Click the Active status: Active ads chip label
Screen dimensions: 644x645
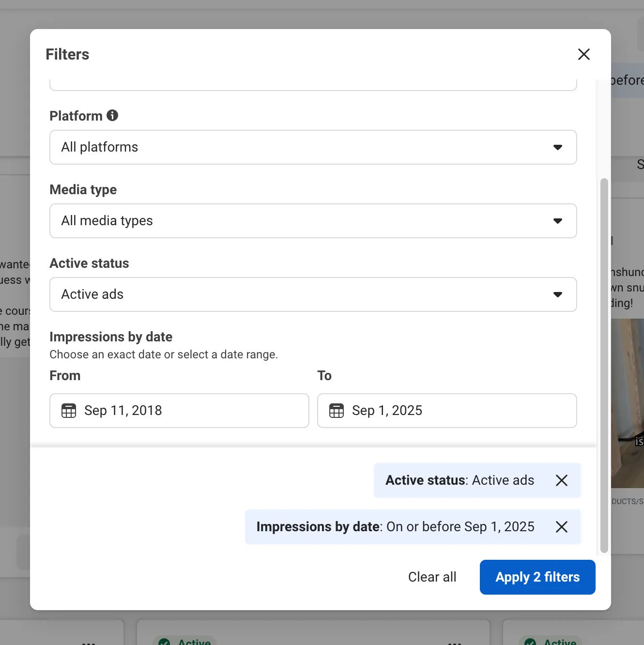460,480
